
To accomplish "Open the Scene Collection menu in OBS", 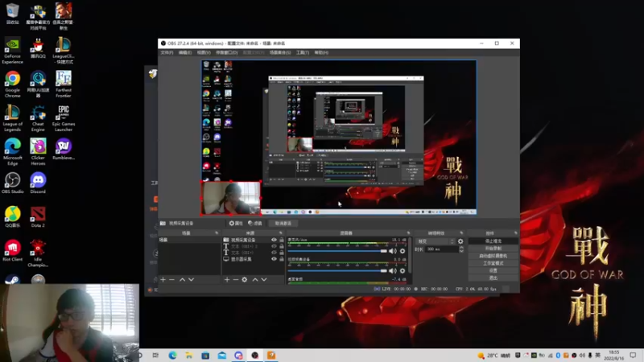I will [x=280, y=52].
